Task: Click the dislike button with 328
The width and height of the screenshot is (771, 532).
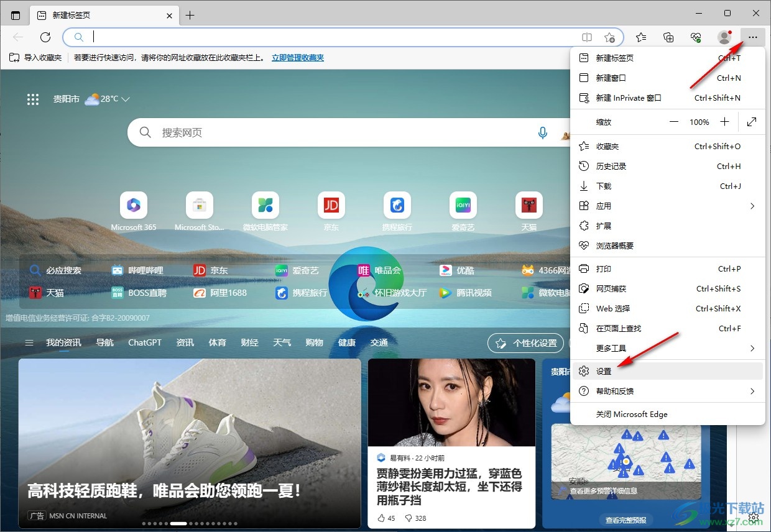Action: tap(415, 518)
